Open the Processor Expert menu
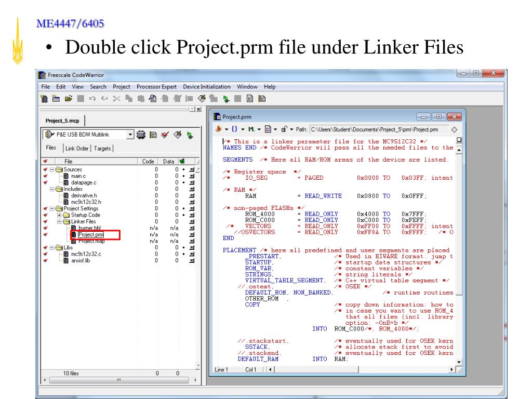This screenshot has width=532, height=399. pos(156,87)
